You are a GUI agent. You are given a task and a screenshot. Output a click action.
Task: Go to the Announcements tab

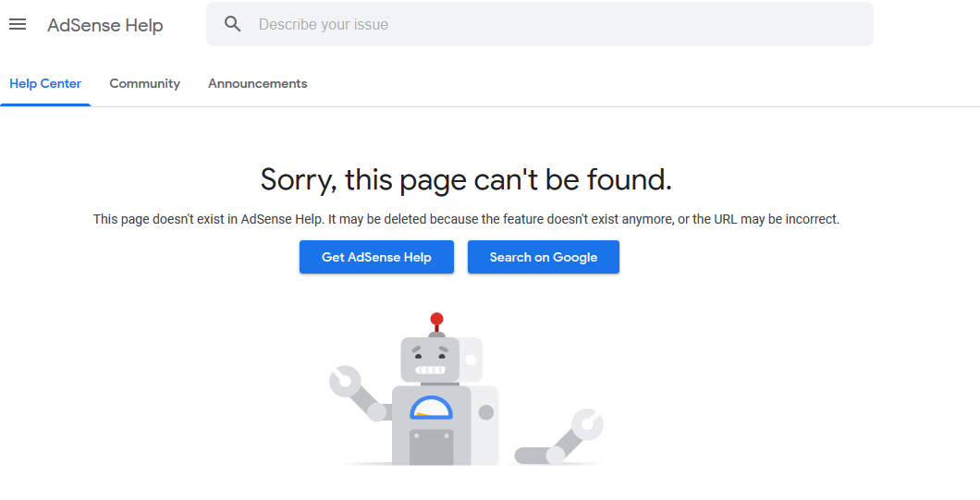(x=257, y=83)
